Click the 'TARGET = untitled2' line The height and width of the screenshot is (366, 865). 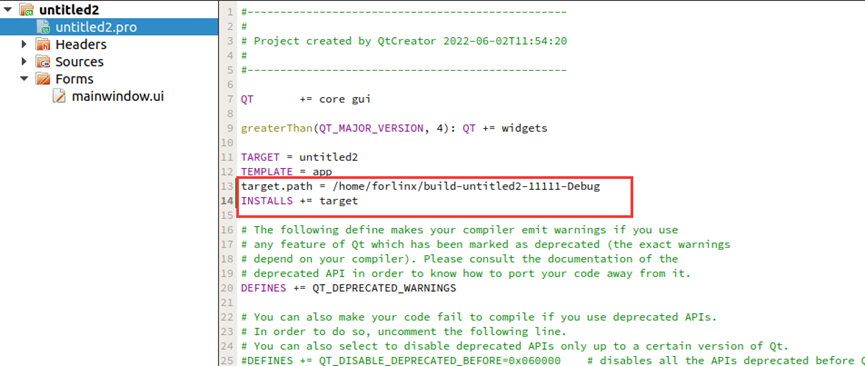[300, 157]
